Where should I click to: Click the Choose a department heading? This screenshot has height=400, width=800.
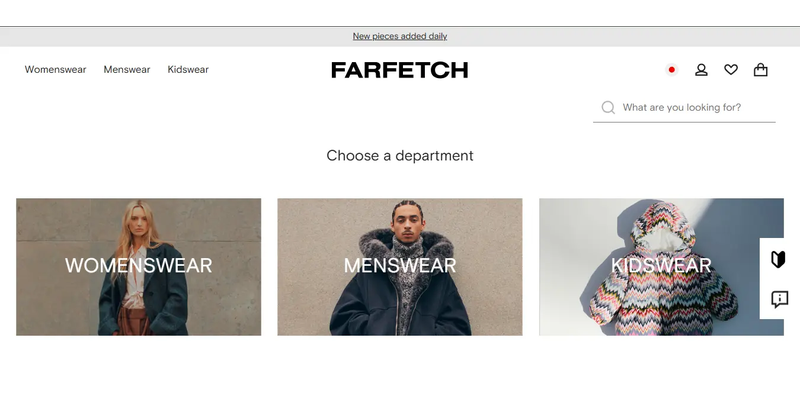pyautogui.click(x=399, y=156)
